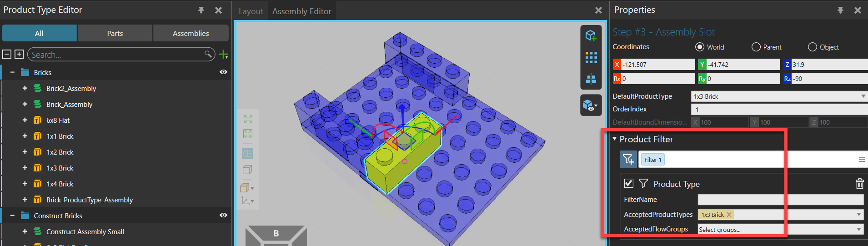Screen dimensions: 868x246
Task: Collapse the Bricks folder
Action: click(12, 72)
